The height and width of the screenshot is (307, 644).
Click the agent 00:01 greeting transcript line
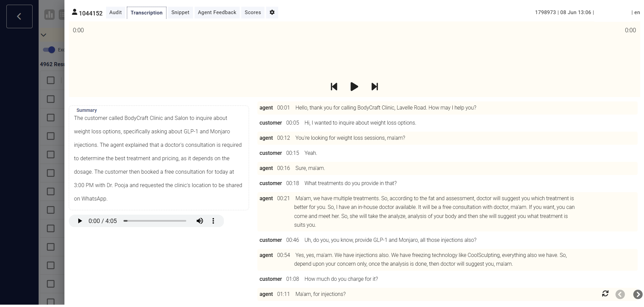point(447,108)
